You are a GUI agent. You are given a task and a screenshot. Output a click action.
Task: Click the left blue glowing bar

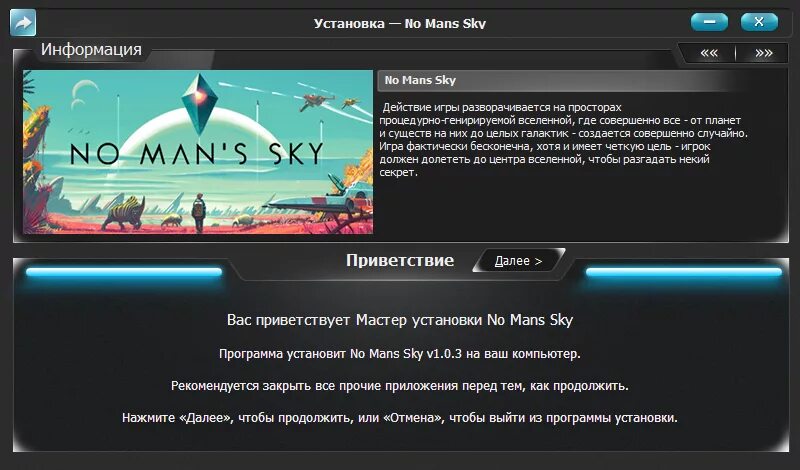click(124, 272)
